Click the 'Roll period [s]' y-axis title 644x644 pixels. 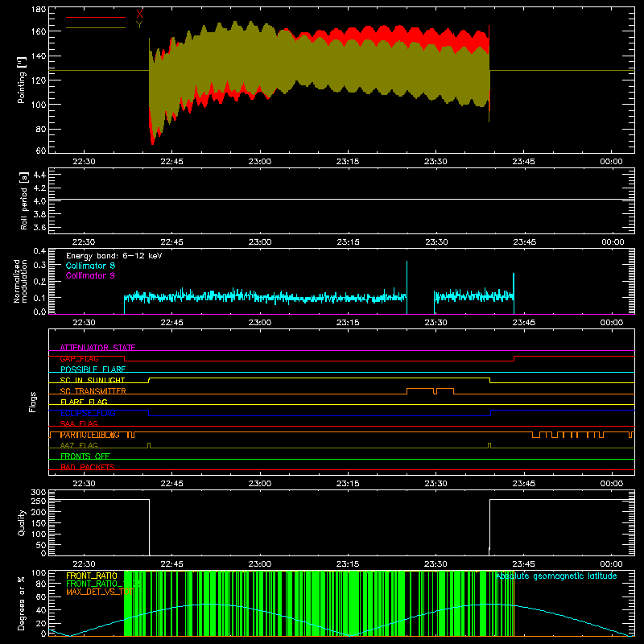pos(23,200)
